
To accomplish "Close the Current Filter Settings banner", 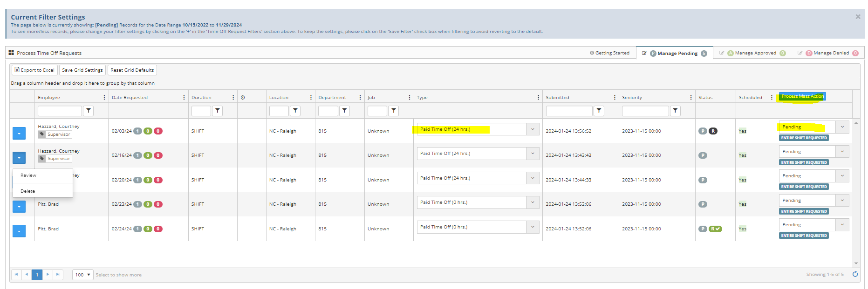I will tap(858, 17).
